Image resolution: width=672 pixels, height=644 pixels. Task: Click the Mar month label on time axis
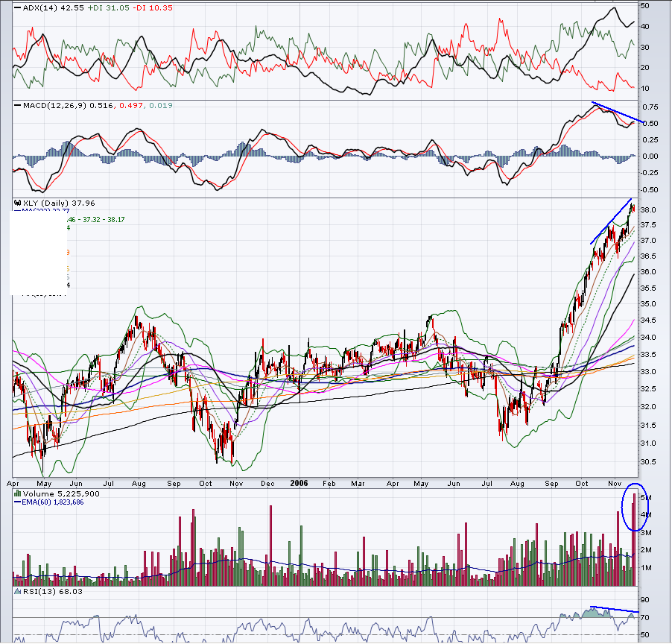(x=358, y=484)
